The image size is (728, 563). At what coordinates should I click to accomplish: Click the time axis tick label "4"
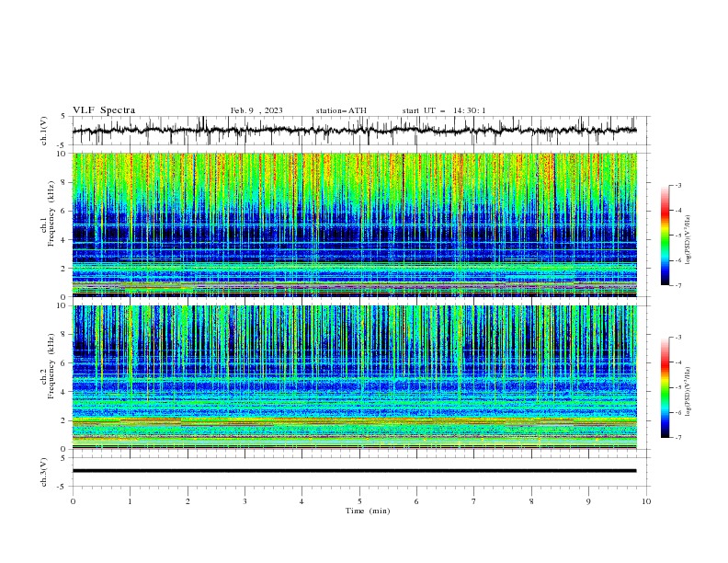coord(301,501)
